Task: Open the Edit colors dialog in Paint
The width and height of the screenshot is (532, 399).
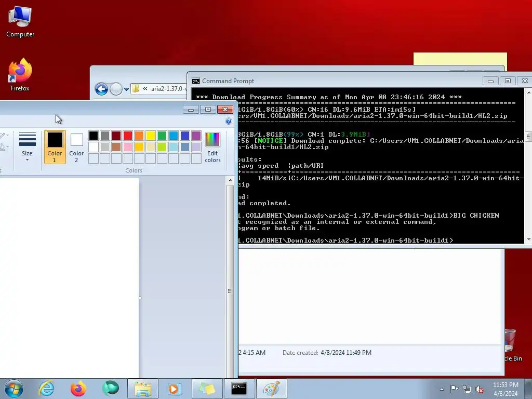Action: [x=212, y=147]
